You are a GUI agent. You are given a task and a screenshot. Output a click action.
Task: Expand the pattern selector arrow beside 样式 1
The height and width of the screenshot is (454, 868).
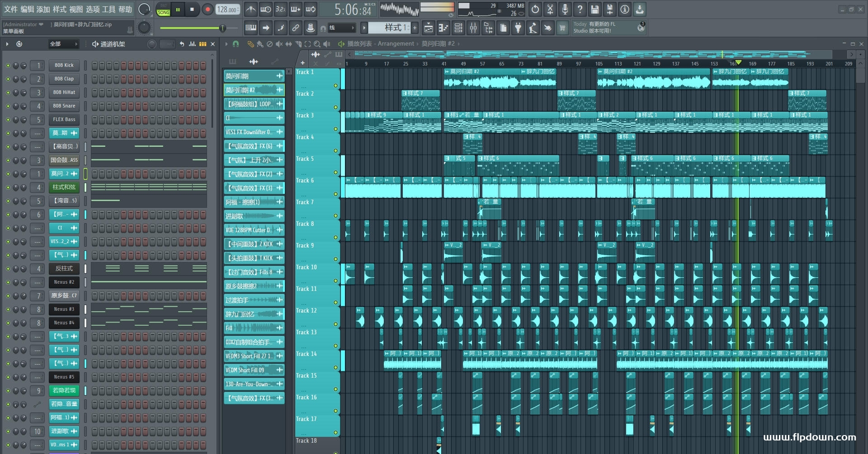point(364,28)
